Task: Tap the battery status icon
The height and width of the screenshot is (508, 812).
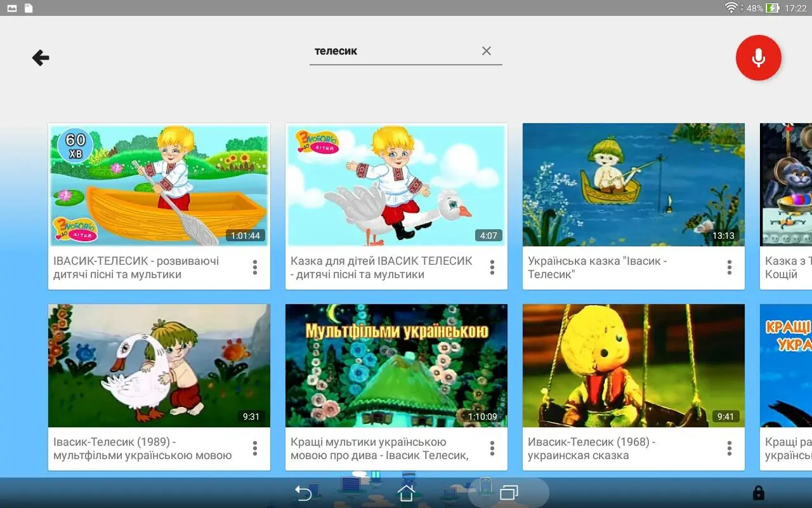Action: pos(772,8)
